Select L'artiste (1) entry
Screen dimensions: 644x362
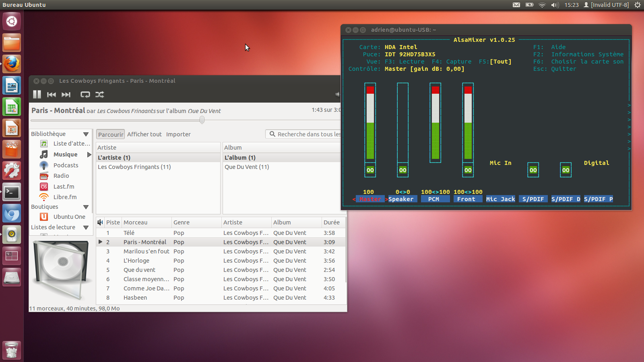click(158, 158)
